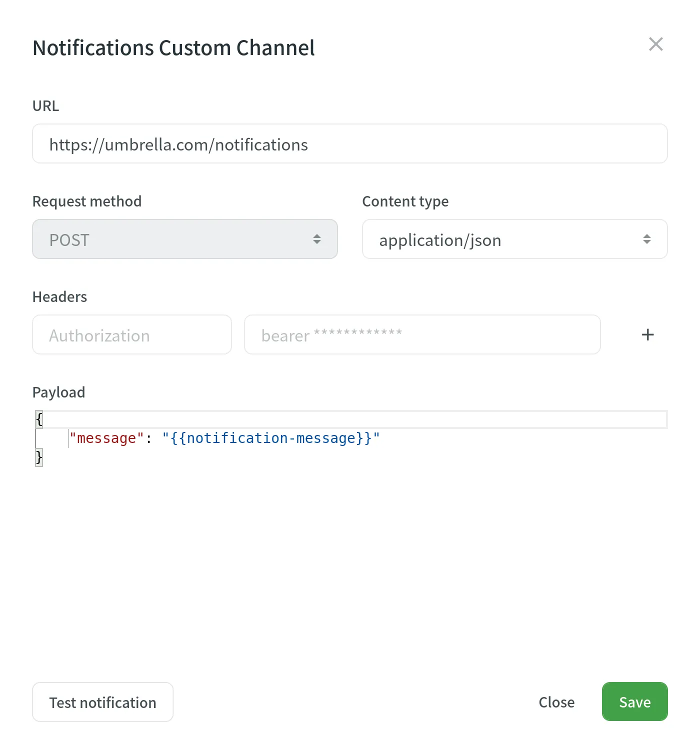
Task: Run a Test notification
Action: coord(102,702)
